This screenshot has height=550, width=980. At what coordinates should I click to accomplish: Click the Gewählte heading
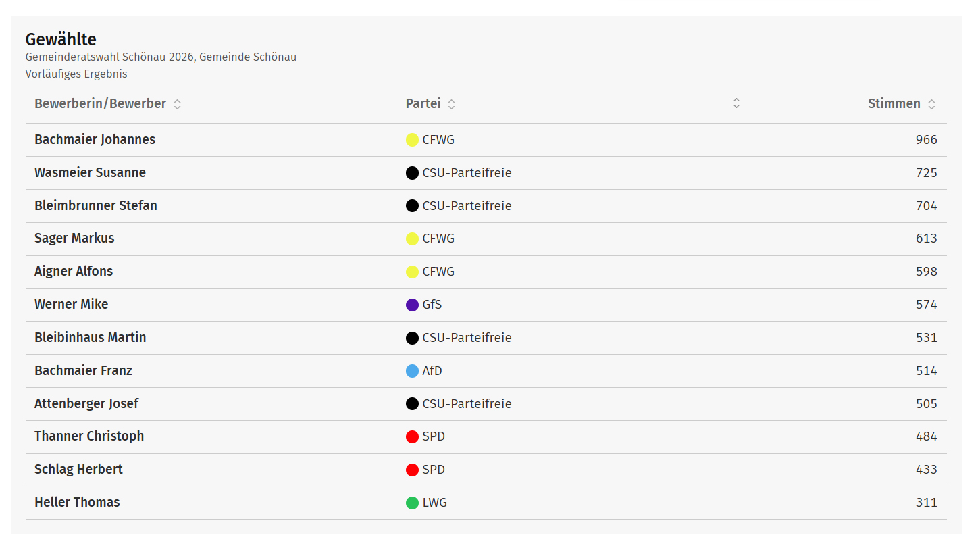tap(61, 39)
